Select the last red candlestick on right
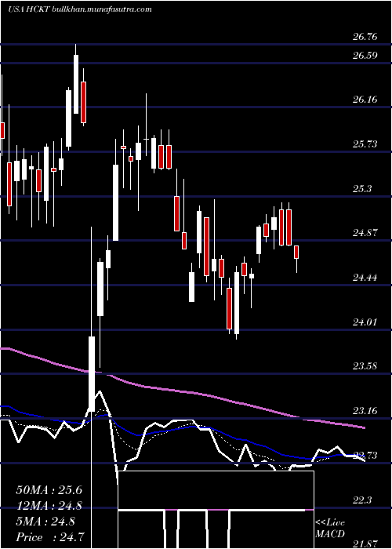Image resolution: width=392 pixels, height=549 pixels. [296, 252]
